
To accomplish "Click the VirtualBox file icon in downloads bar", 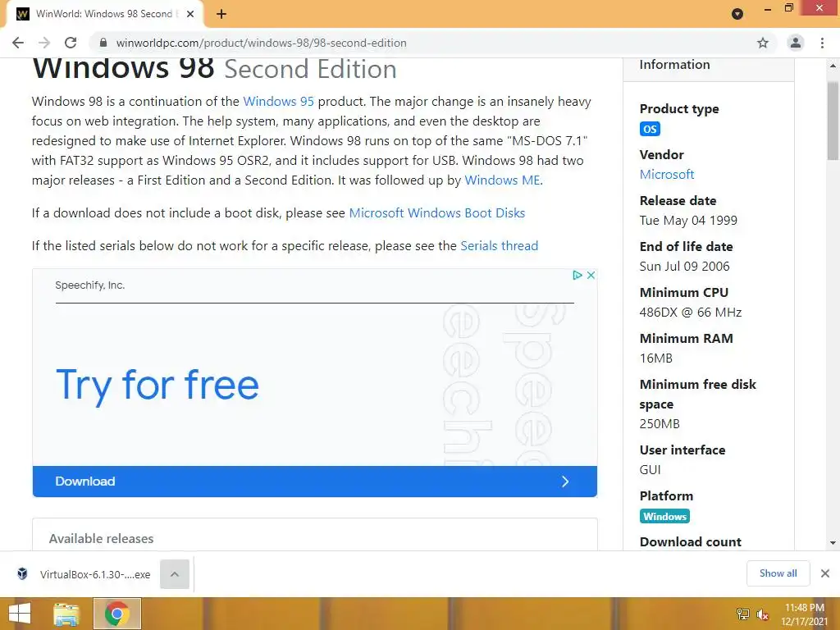I will point(22,573).
